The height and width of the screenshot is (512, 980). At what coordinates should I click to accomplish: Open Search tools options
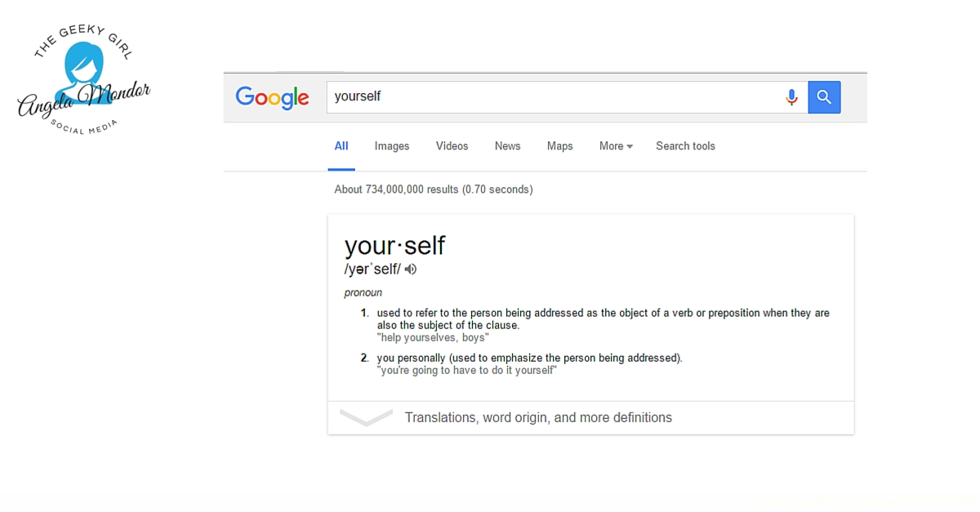coord(685,146)
